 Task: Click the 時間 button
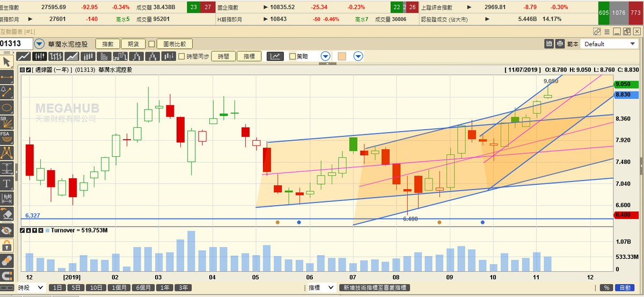click(x=224, y=56)
